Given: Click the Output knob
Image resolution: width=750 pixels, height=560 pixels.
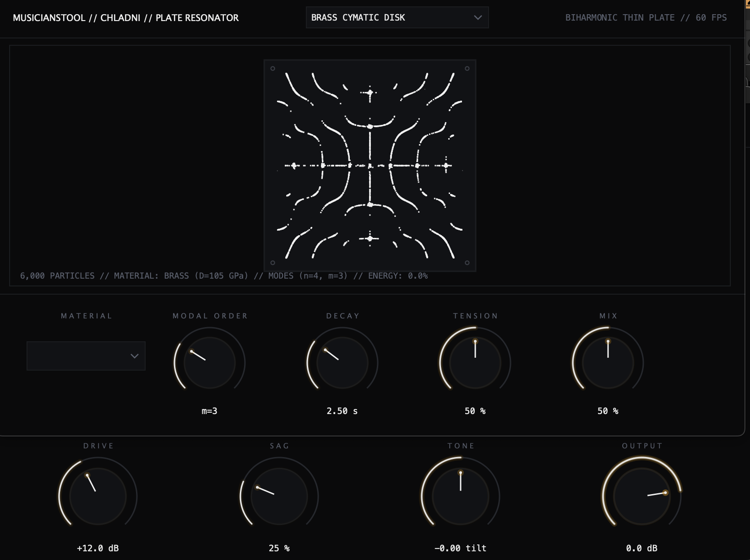Looking at the screenshot, I should click(642, 496).
